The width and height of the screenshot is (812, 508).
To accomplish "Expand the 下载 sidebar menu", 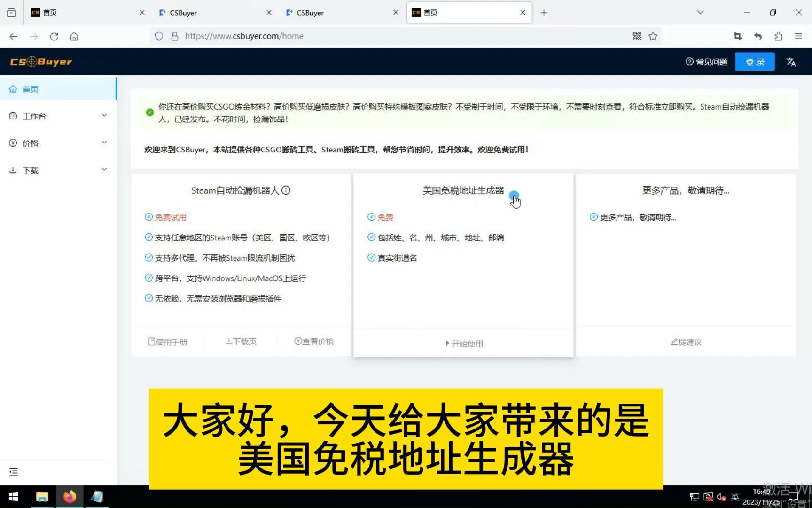I will pos(58,170).
